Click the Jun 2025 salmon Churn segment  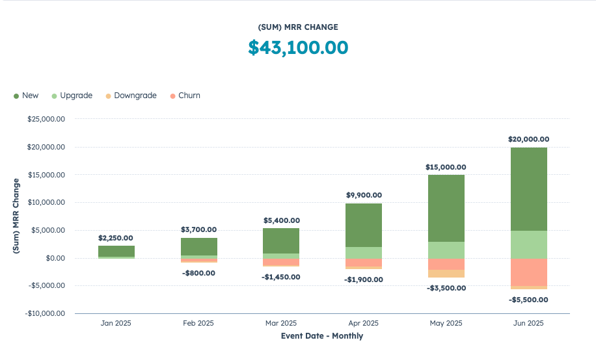pyautogui.click(x=528, y=272)
